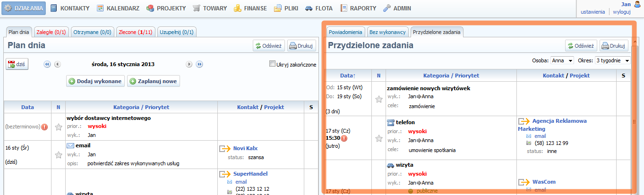Click the calendar 'dziś' today icon button
Image resolution: width=644 pixels, height=195 pixels.
(17, 64)
